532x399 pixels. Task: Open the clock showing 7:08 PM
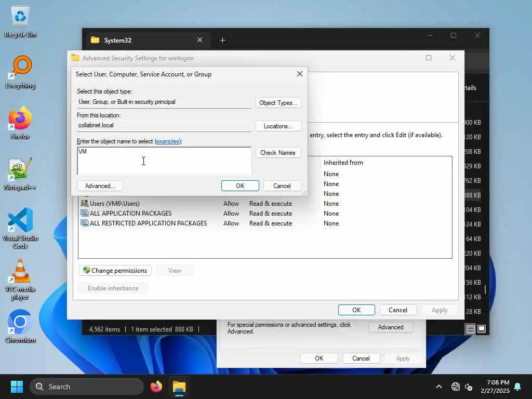495,387
